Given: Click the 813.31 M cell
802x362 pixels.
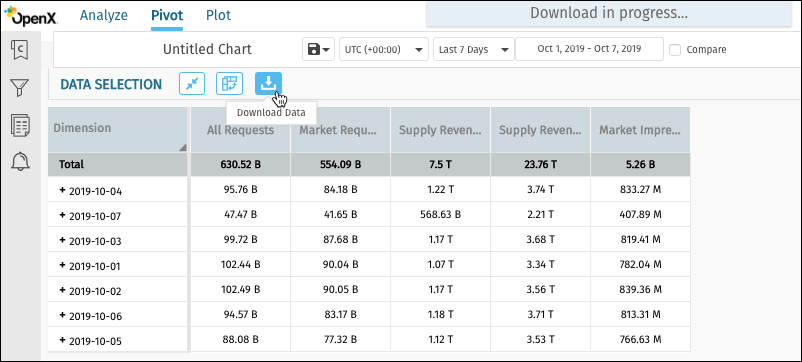Looking at the screenshot, I should [640, 314].
